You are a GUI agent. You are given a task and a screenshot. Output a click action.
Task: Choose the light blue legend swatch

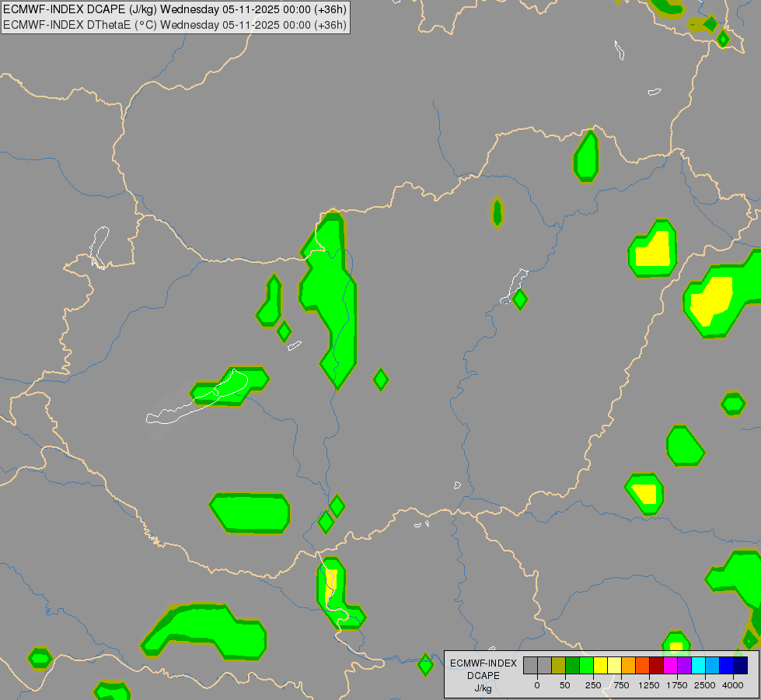[713, 665]
